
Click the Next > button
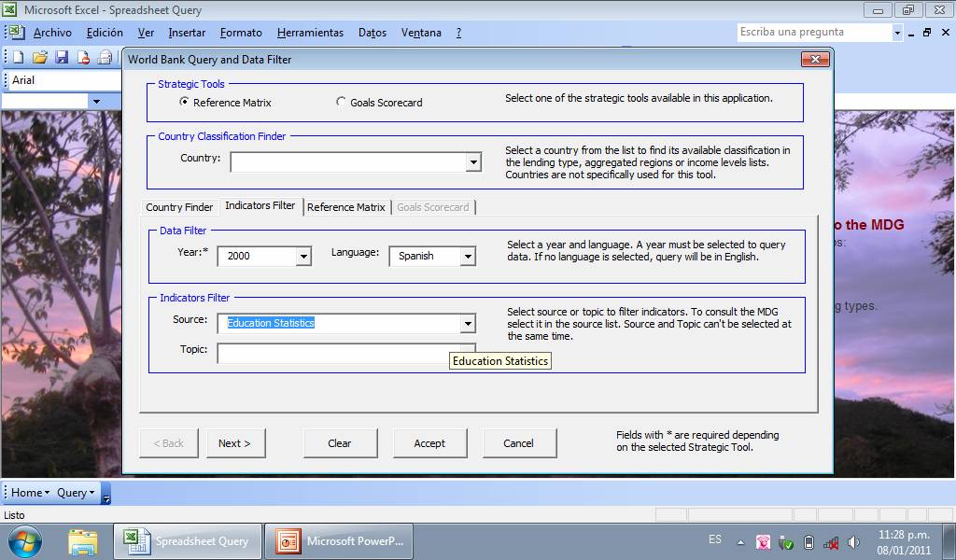[234, 443]
